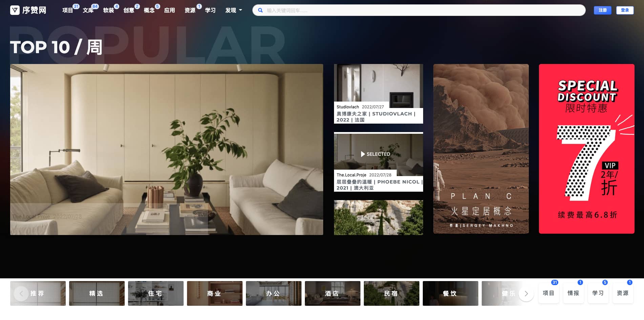Select the 住宅 category tile
644x320 pixels.
155,294
